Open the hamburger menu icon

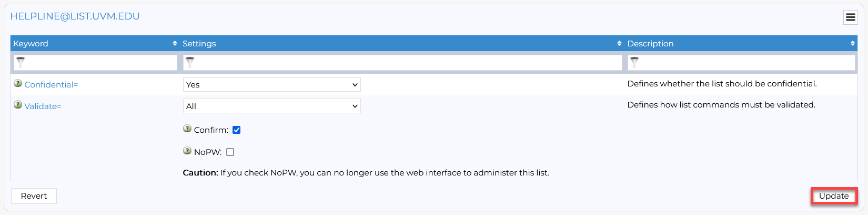pos(851,17)
